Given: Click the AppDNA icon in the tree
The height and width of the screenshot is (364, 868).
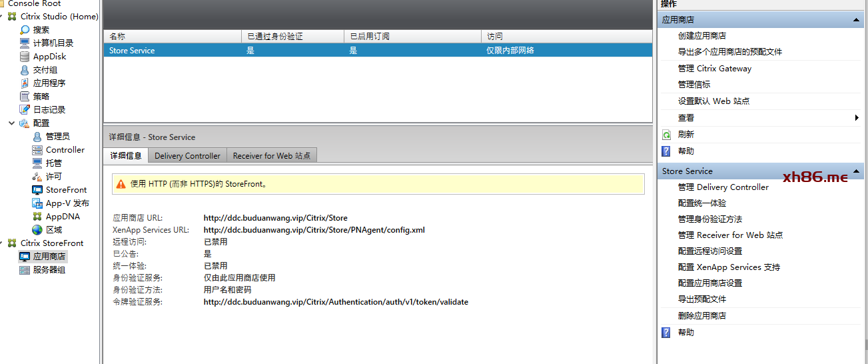Looking at the screenshot, I should [37, 216].
